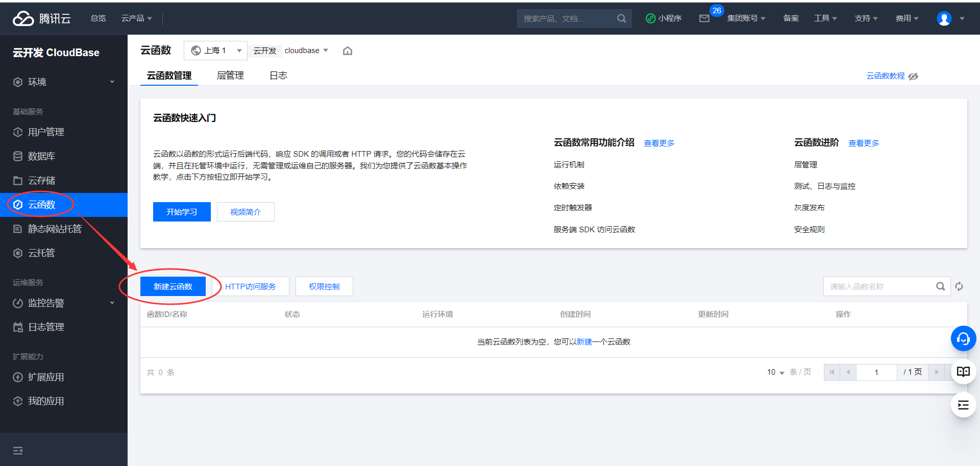Open the 支持 dropdown
The image size is (980, 466).
pyautogui.click(x=866, y=18)
